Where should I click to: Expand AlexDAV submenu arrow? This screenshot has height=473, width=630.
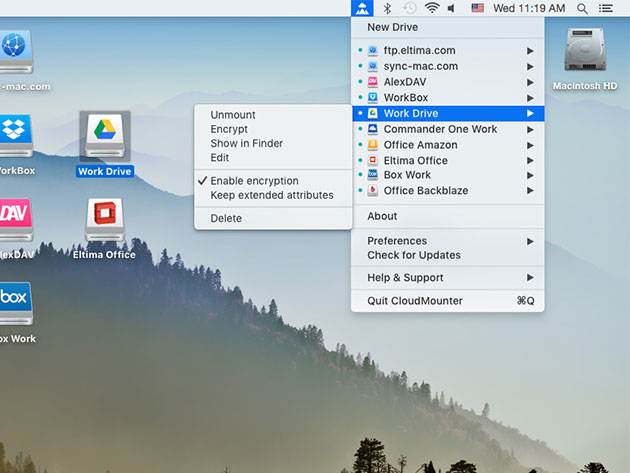530,82
